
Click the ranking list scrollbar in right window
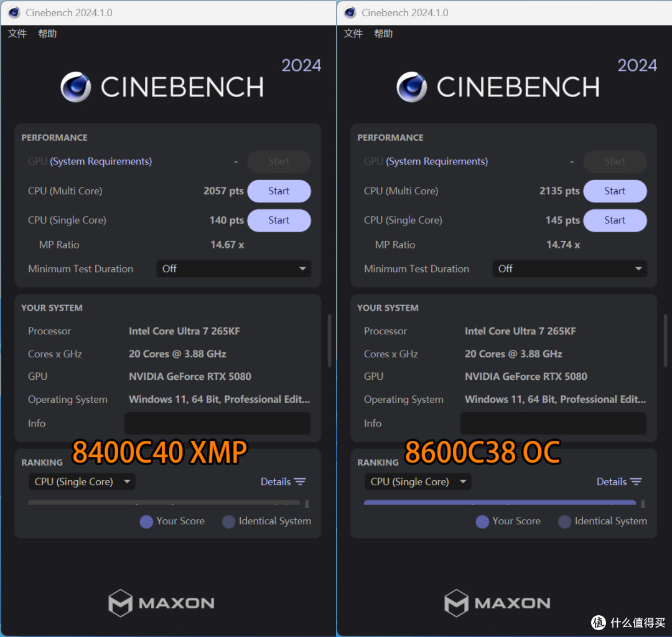point(643,504)
